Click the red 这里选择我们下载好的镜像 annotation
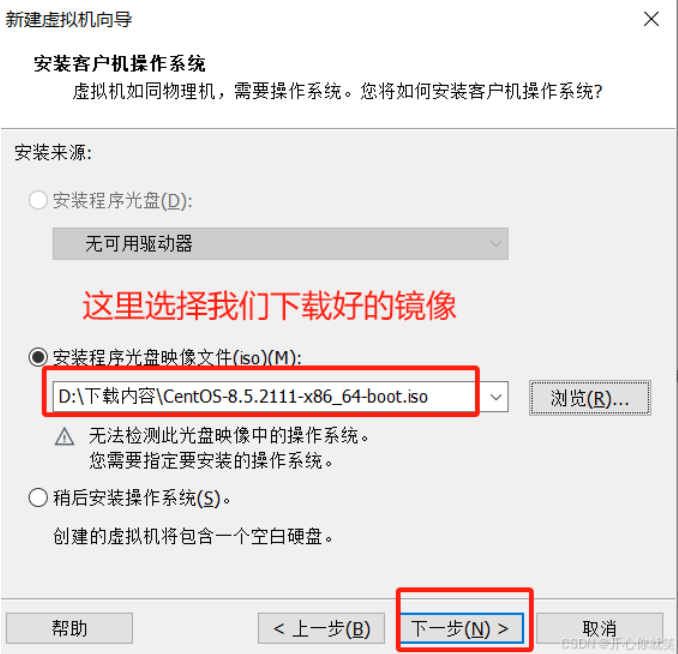678x654 pixels. tap(269, 305)
